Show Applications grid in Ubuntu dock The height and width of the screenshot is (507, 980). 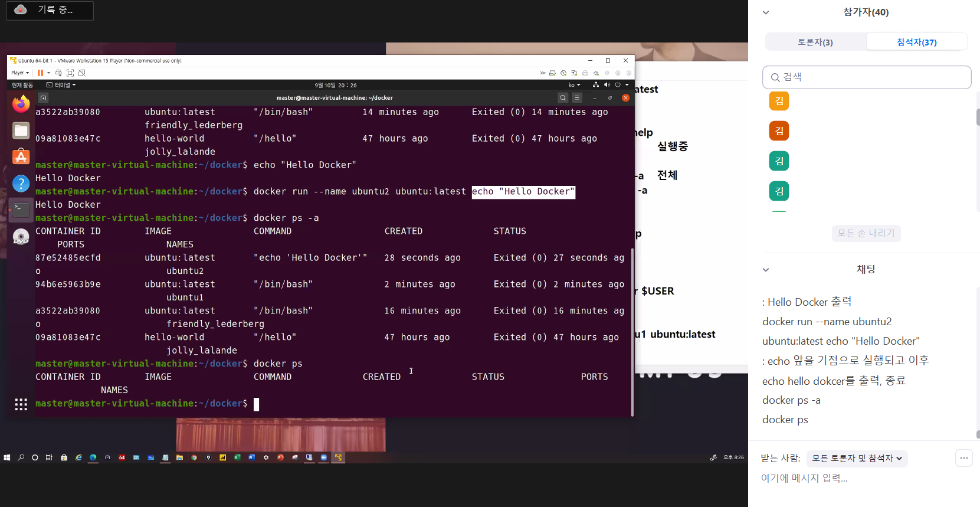pyautogui.click(x=21, y=404)
